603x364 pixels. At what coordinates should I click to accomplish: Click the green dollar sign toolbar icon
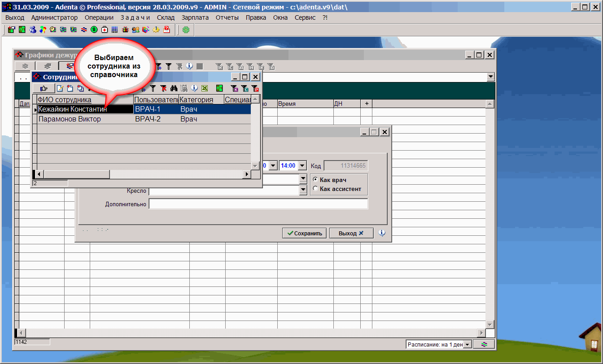(94, 30)
